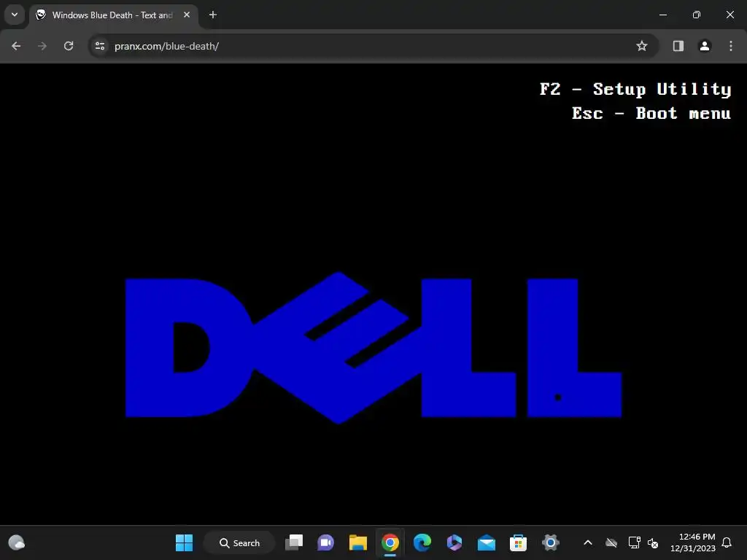This screenshot has width=747, height=560.
Task: Open File Explorer from the taskbar
Action: 357,542
